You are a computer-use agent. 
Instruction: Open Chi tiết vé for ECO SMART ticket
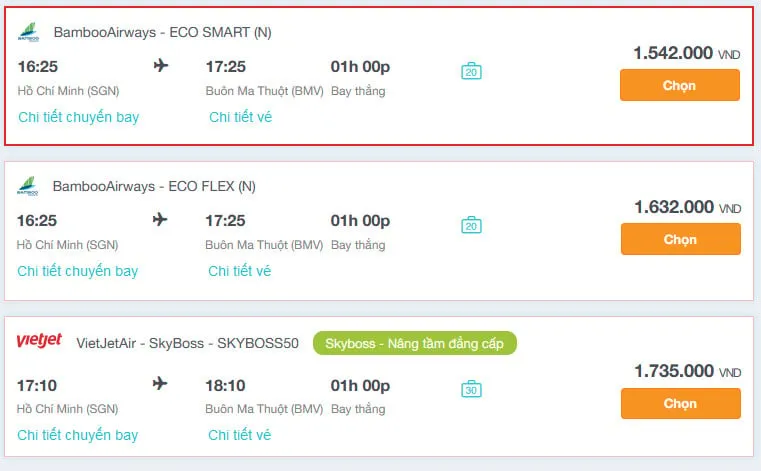tap(240, 117)
